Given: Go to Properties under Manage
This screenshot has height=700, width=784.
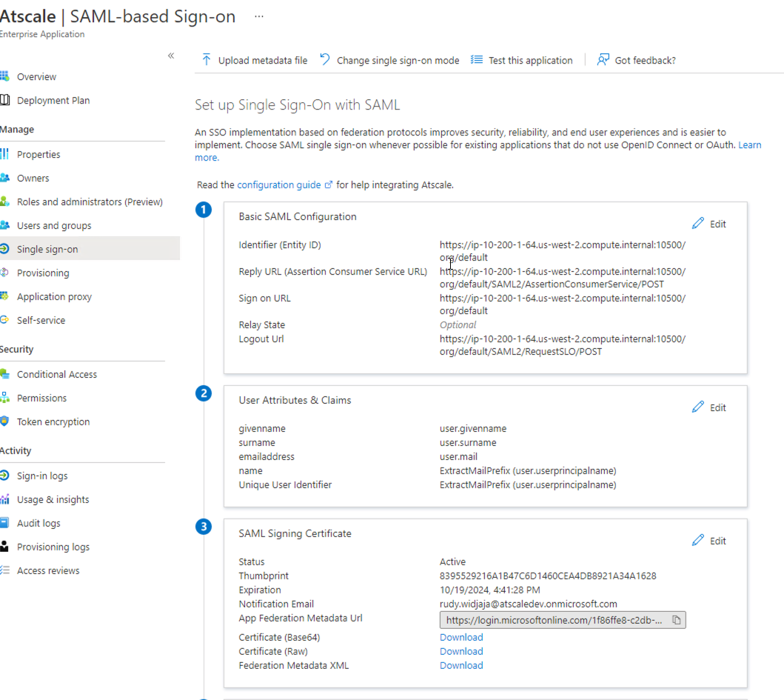Looking at the screenshot, I should (38, 155).
